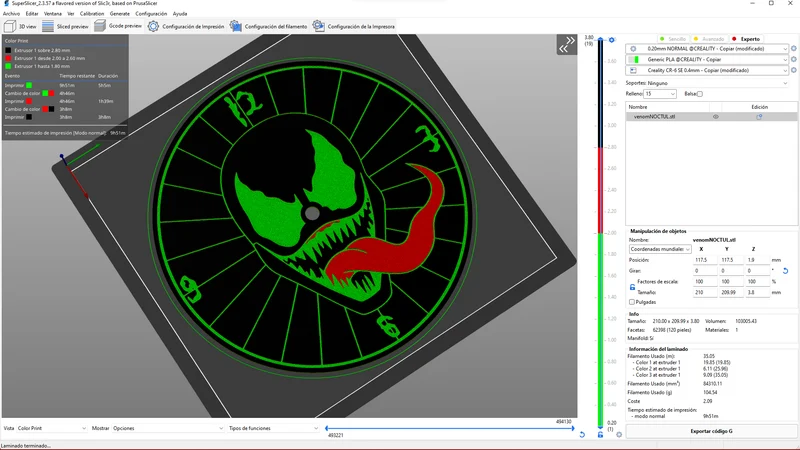
Task: Click the Edición column header
Action: pyautogui.click(x=759, y=107)
